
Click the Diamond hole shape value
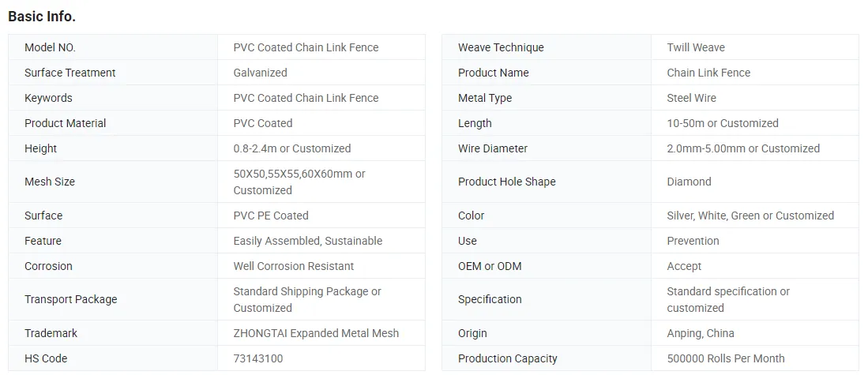[690, 182]
